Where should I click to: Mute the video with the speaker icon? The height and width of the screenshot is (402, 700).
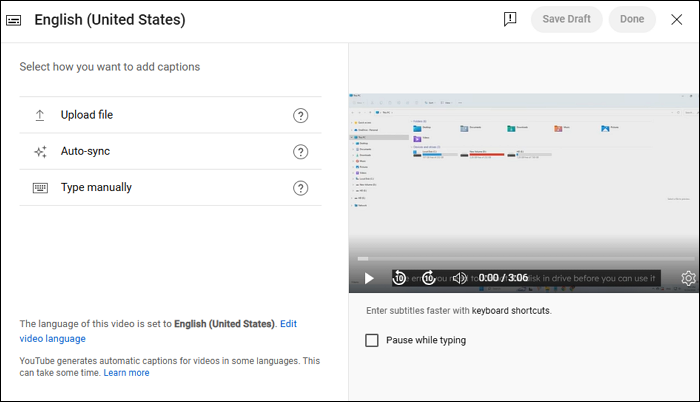click(459, 278)
